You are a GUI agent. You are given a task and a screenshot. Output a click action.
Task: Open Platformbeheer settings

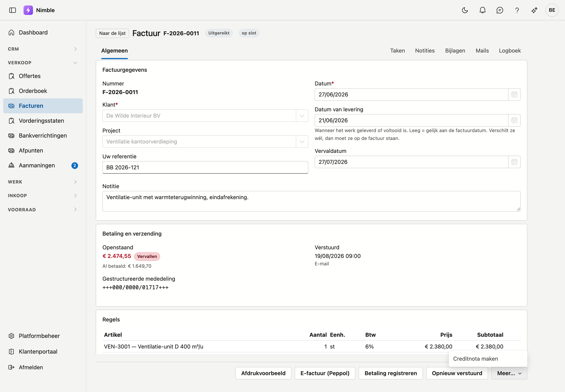[x=43, y=336]
